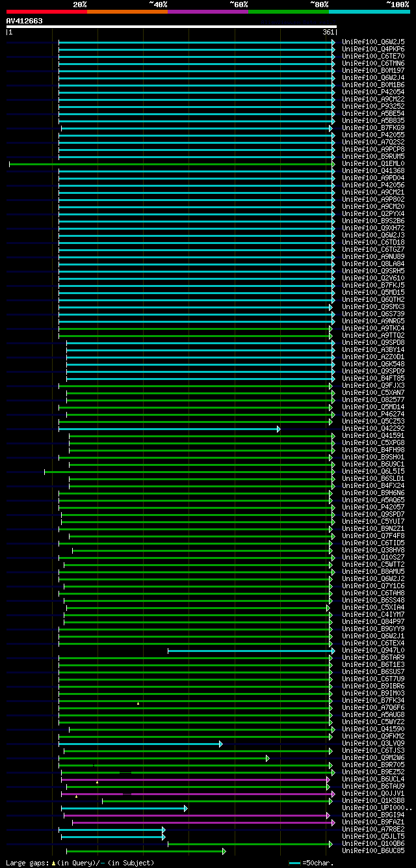
Task: Open hit UniRef100_A5AQ65
Action: [374, 500]
